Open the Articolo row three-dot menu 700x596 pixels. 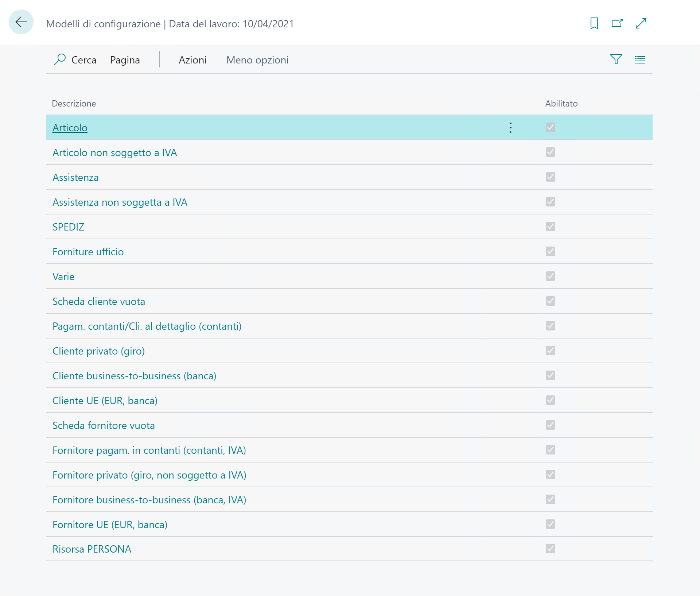510,128
